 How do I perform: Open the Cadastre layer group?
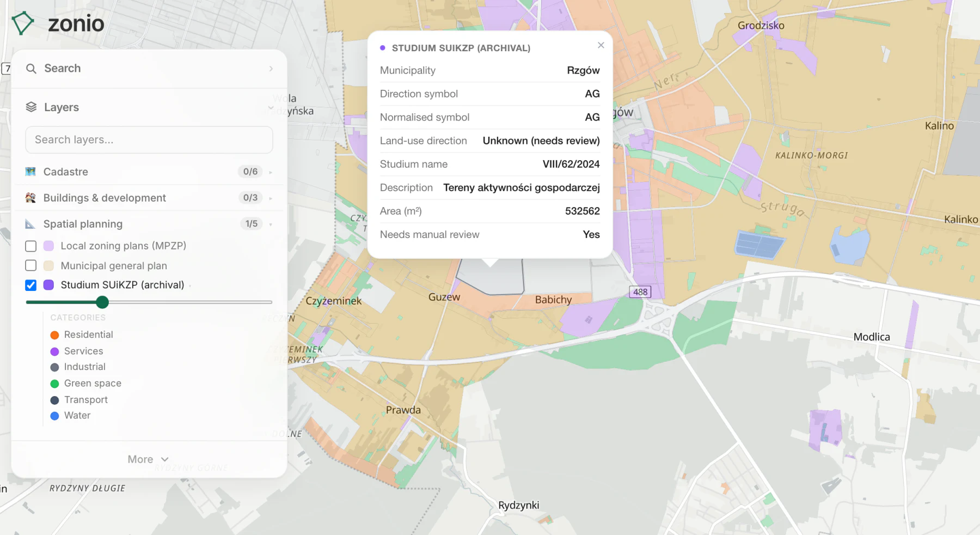coord(149,172)
